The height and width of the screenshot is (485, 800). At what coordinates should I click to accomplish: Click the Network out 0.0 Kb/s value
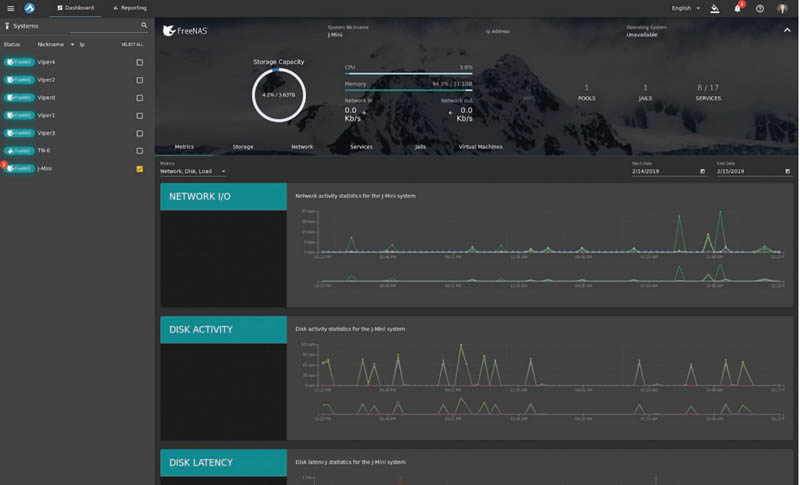pyautogui.click(x=464, y=114)
